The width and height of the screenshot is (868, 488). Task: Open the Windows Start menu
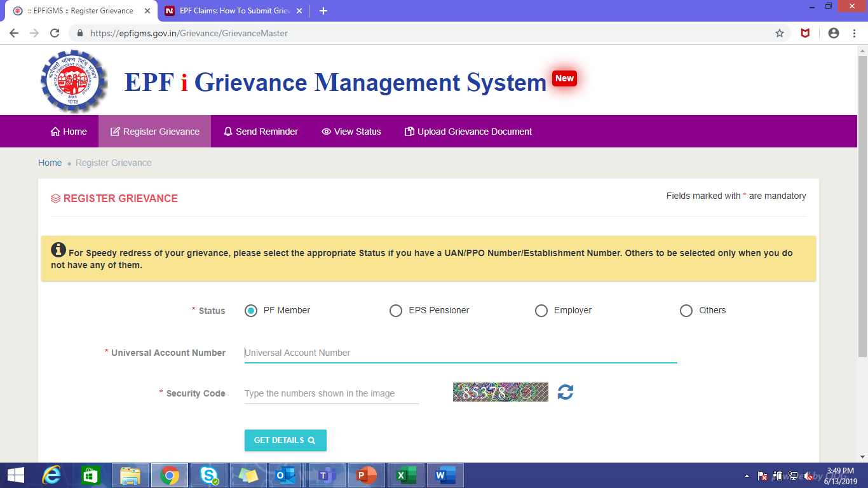[x=16, y=475]
